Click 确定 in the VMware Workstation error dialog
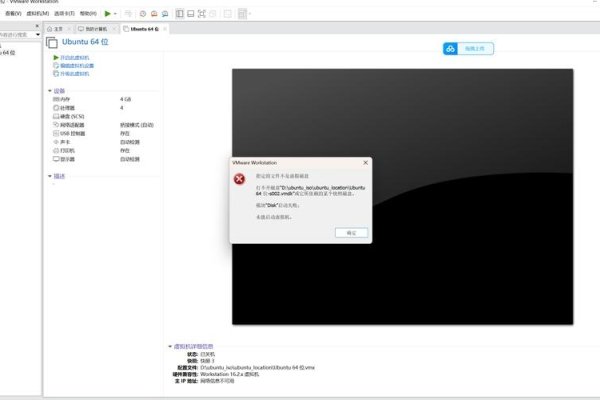The height and width of the screenshot is (400, 600). 352,233
